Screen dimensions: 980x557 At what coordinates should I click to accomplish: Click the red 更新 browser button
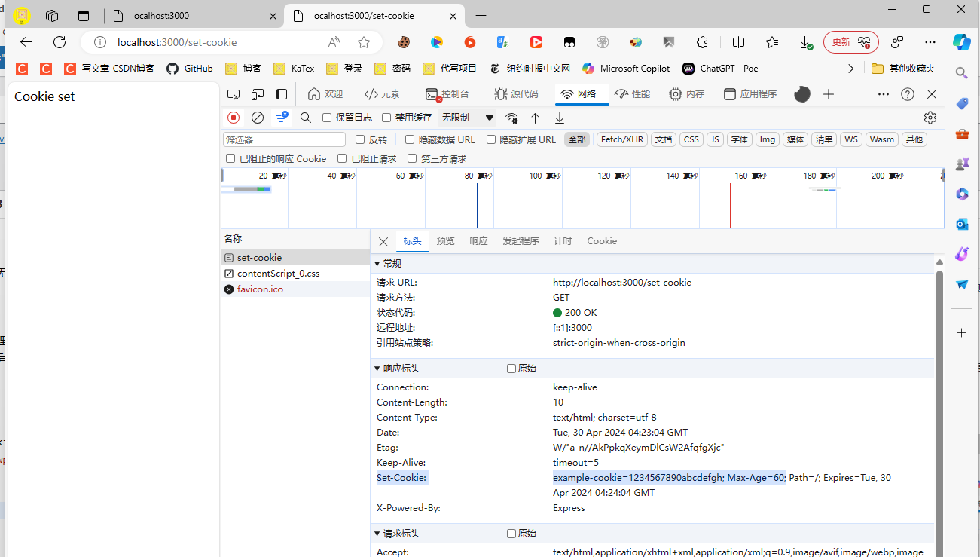click(851, 42)
